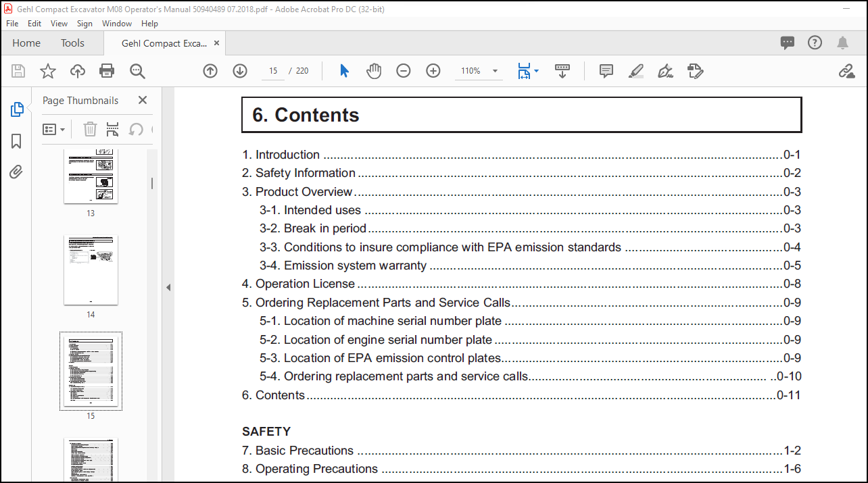Open the Edit menu
The width and height of the screenshot is (868, 483).
(x=34, y=23)
